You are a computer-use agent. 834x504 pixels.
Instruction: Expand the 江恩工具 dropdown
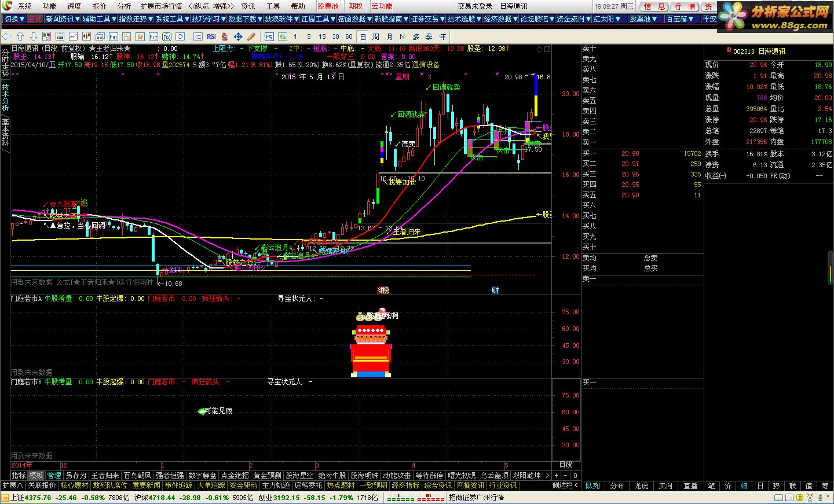click(x=318, y=19)
